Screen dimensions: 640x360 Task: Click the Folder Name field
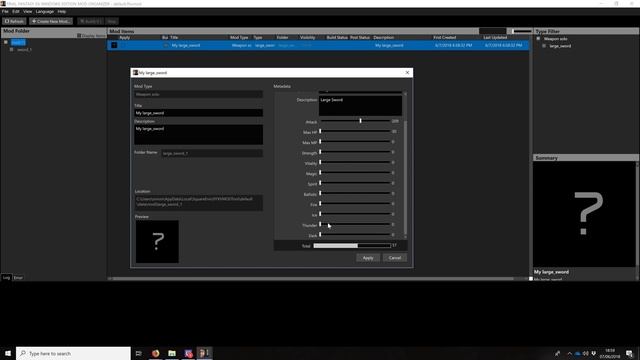tap(212, 153)
